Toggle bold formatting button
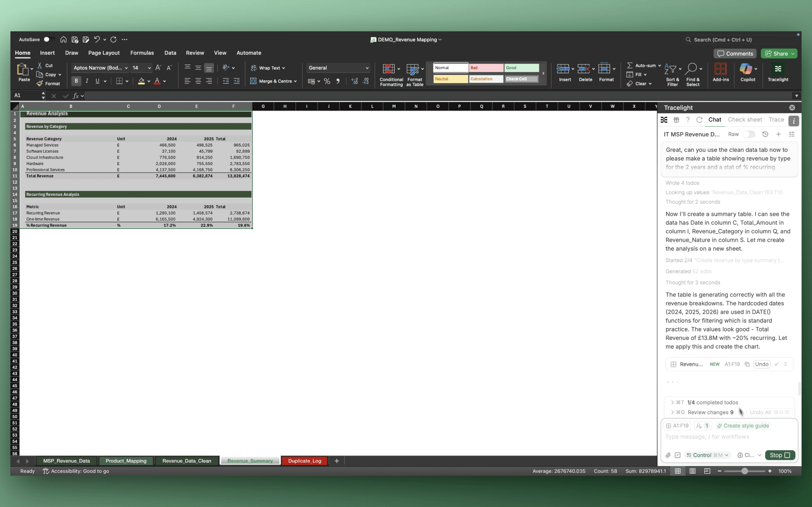Screen dimensions: 812x507 pyautogui.click(x=76, y=81)
